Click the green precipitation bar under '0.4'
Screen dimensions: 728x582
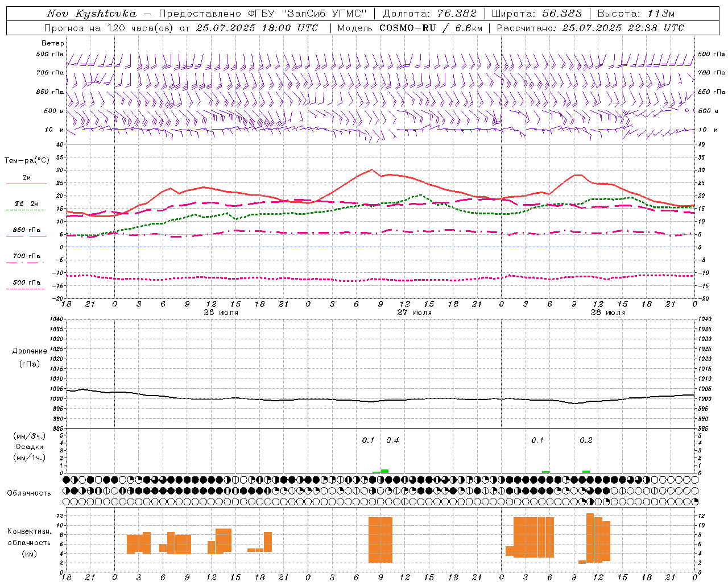coord(384,471)
